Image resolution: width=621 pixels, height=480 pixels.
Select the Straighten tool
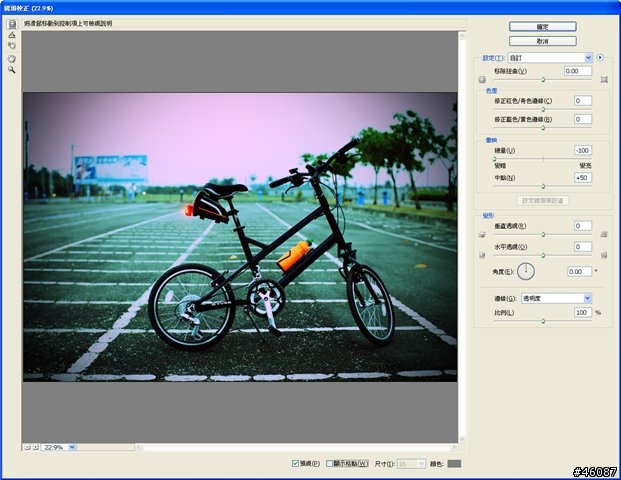pyautogui.click(x=12, y=35)
